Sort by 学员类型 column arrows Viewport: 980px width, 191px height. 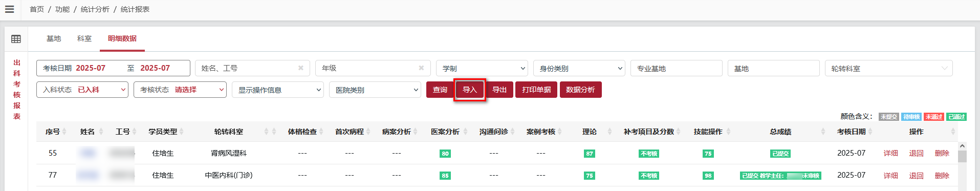181,132
